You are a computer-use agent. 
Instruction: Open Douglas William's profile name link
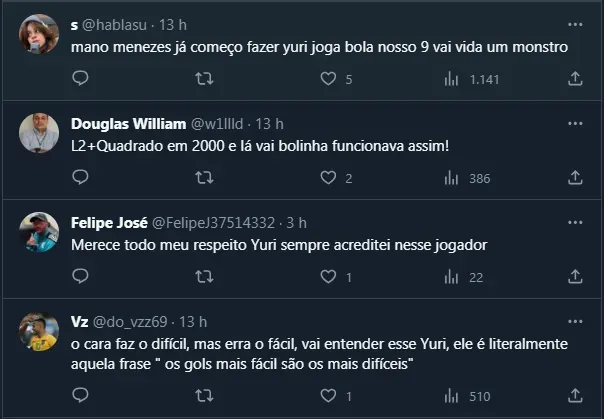tap(128, 123)
